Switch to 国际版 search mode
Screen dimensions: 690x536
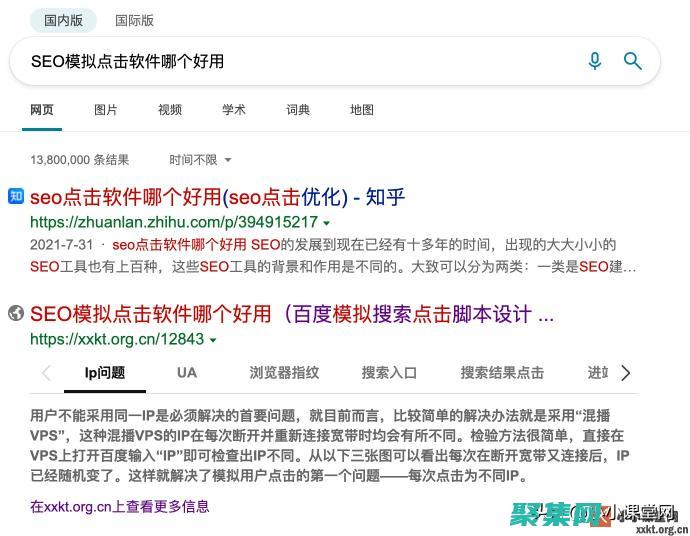click(134, 20)
